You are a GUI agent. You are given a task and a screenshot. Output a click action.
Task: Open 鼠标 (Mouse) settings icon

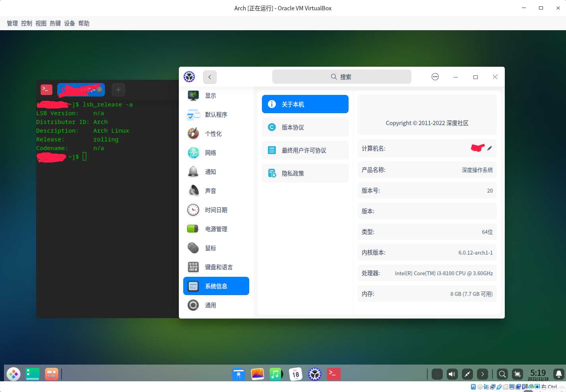click(x=193, y=248)
